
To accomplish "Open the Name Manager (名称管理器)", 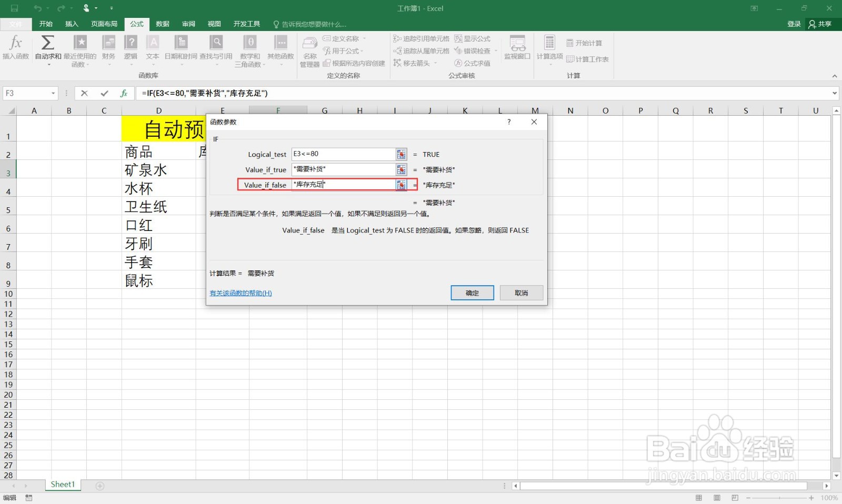I will click(x=310, y=52).
